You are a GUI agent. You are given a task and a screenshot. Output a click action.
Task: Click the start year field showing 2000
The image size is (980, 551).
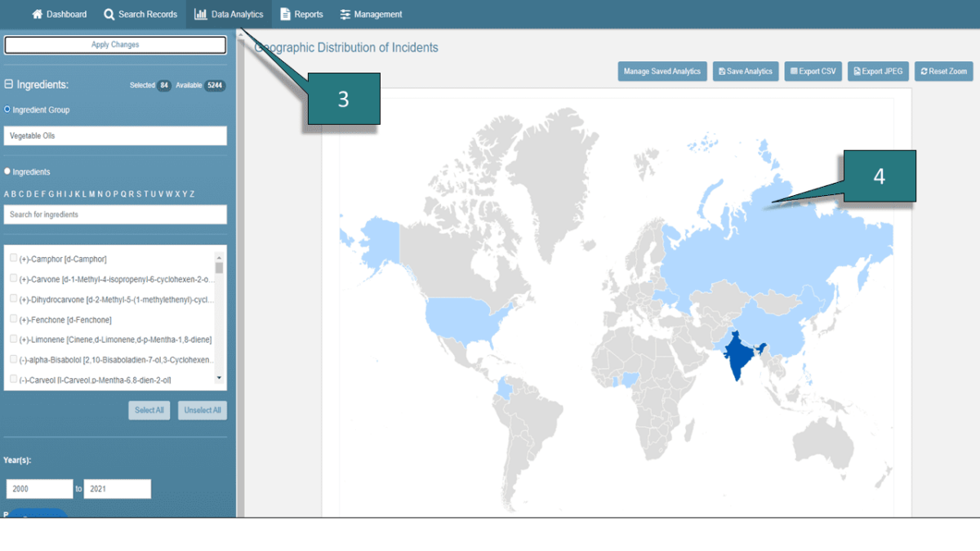pos(38,488)
